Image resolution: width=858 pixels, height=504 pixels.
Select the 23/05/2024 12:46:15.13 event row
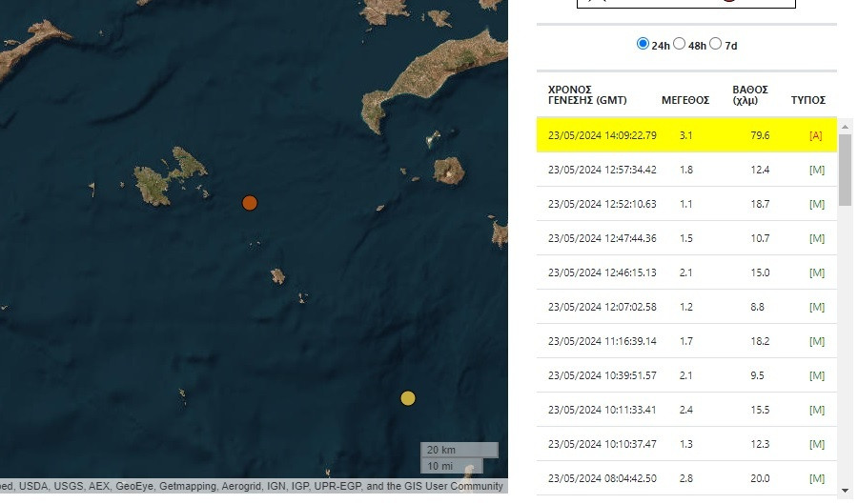click(686, 272)
